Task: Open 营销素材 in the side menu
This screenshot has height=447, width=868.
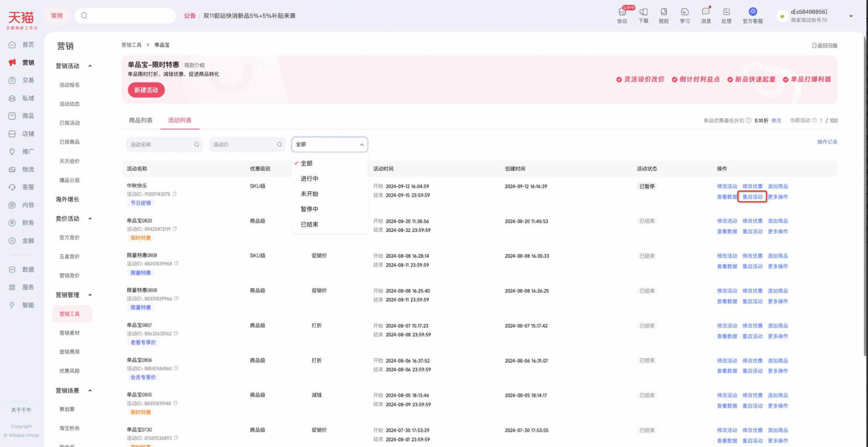Action: (x=70, y=333)
